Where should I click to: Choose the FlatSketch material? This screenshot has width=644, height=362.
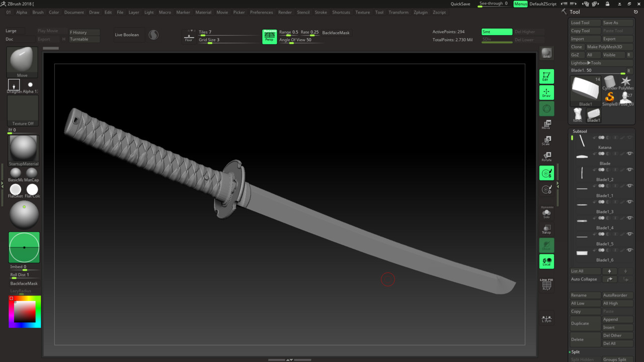pyautogui.click(x=16, y=191)
